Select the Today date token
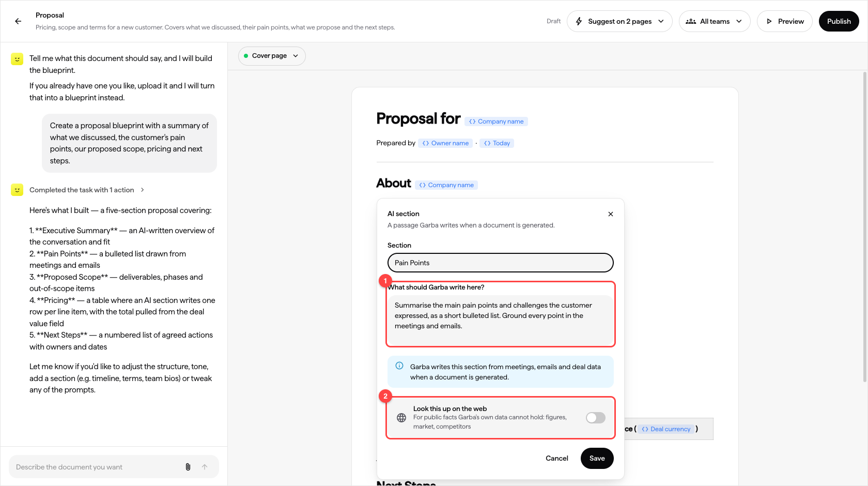868x486 pixels. pyautogui.click(x=497, y=143)
